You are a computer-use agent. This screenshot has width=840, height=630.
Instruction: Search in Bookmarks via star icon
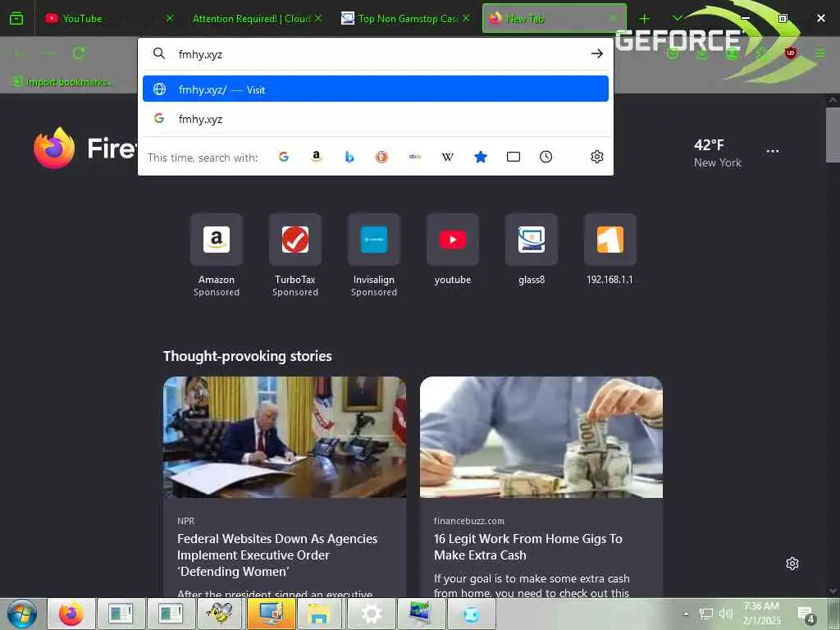(481, 157)
